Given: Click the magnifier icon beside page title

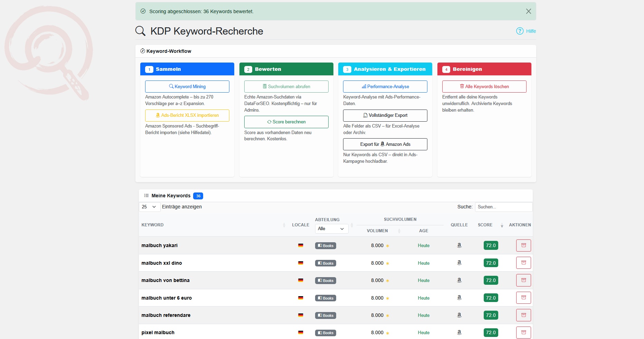Looking at the screenshot, I should [x=140, y=31].
